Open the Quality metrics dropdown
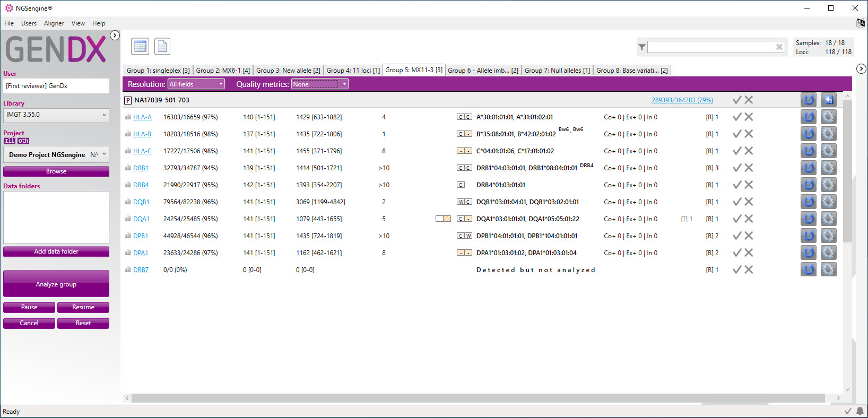This screenshot has width=868, height=418. 319,84
